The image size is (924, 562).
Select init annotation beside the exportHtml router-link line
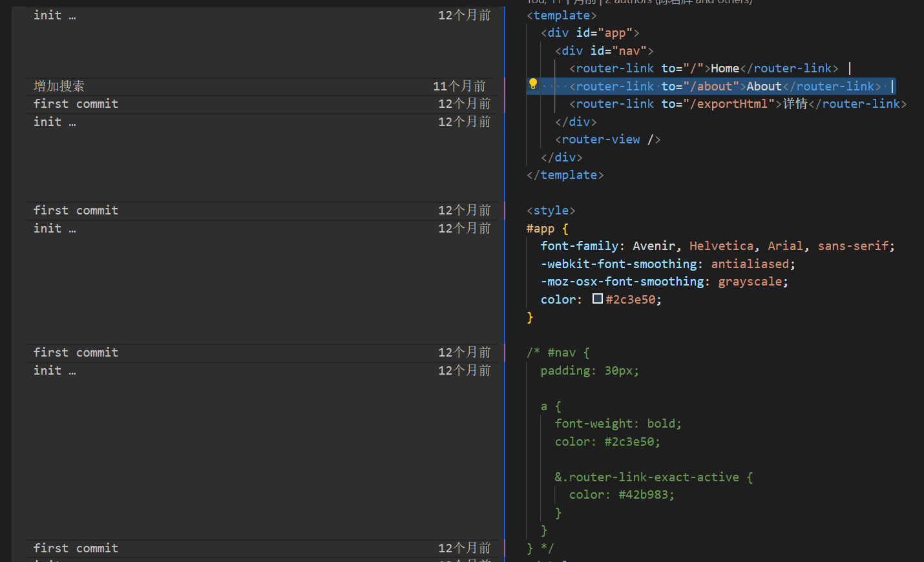tap(55, 122)
